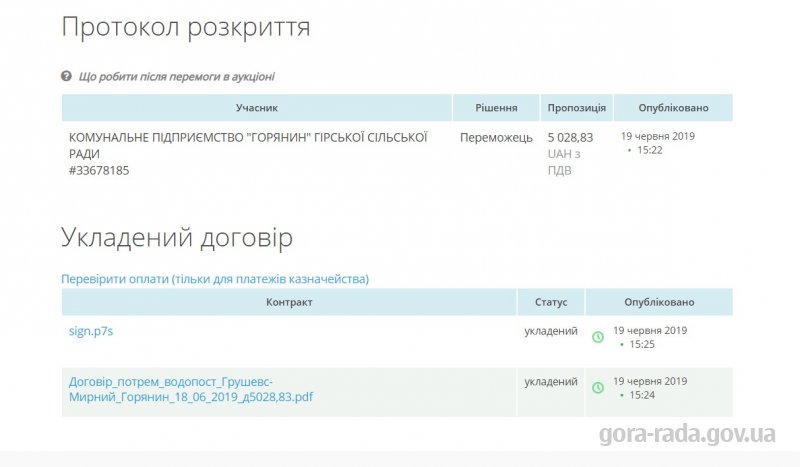Viewport: 800px width, 467px height.
Task: Click 'UAH з ПДВ' currency note
Action: (x=564, y=162)
